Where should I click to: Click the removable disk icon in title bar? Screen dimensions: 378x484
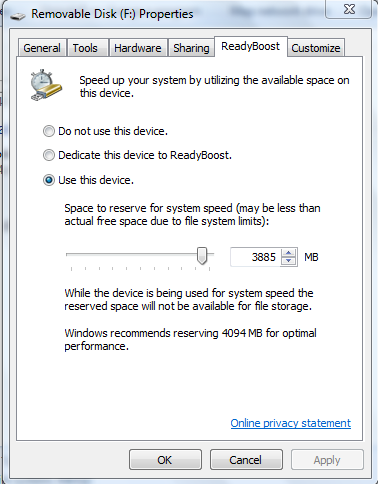18,15
